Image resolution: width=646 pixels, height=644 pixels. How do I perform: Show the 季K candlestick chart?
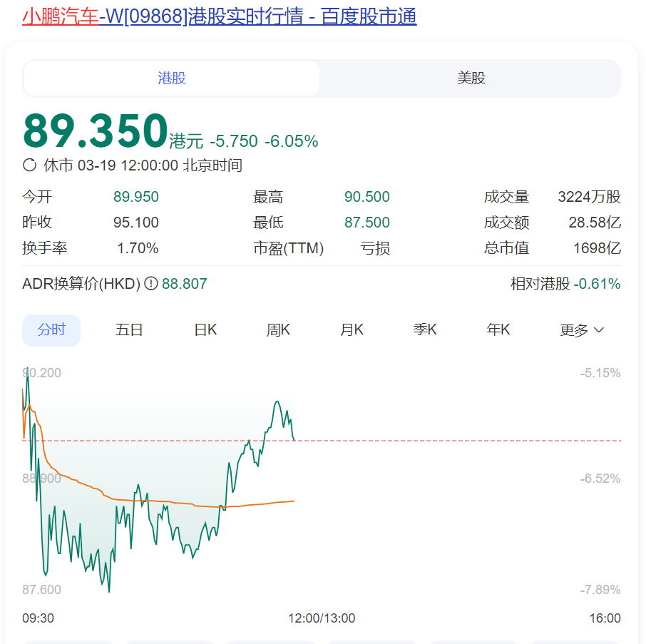[x=425, y=330]
